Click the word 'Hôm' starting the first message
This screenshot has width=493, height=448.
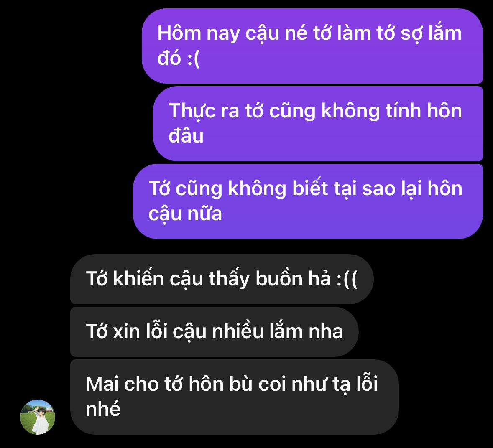click(x=179, y=33)
